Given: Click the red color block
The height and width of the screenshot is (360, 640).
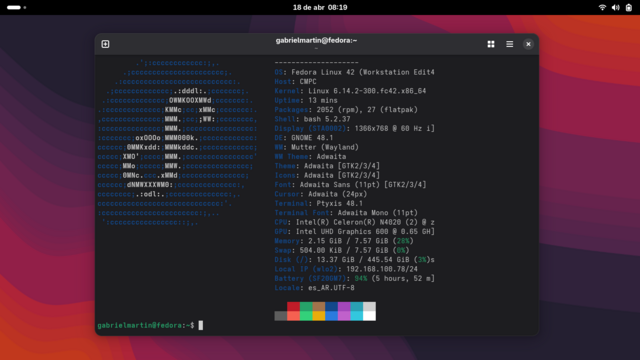Looking at the screenshot, I should [293, 307].
